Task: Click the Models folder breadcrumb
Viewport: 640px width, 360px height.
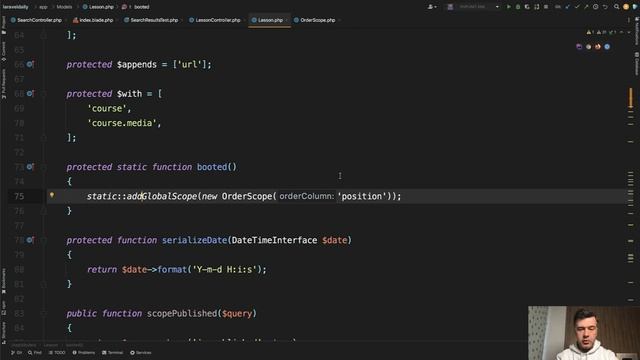Action: [x=64, y=7]
